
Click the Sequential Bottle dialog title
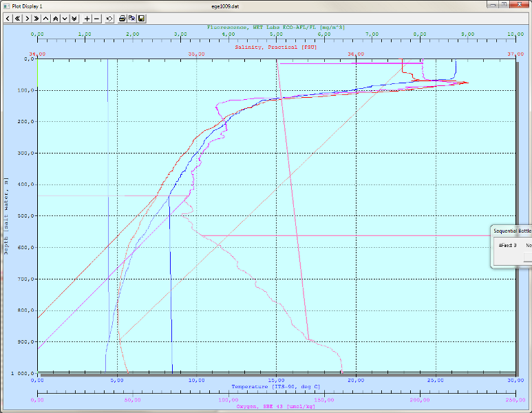click(x=512, y=231)
